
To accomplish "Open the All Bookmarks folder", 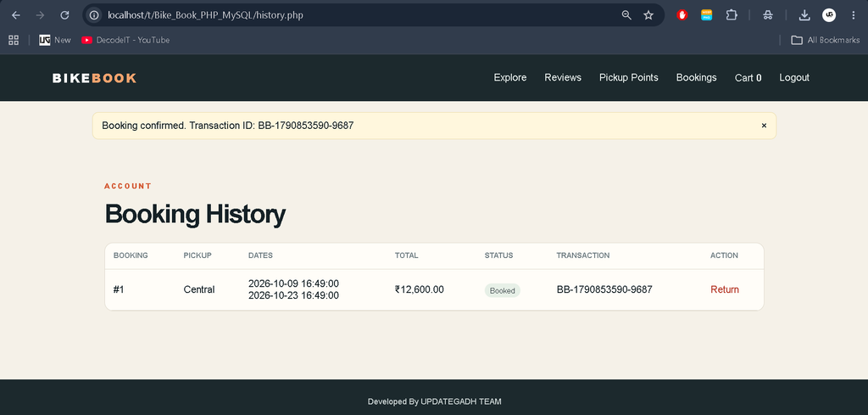I will [x=825, y=40].
